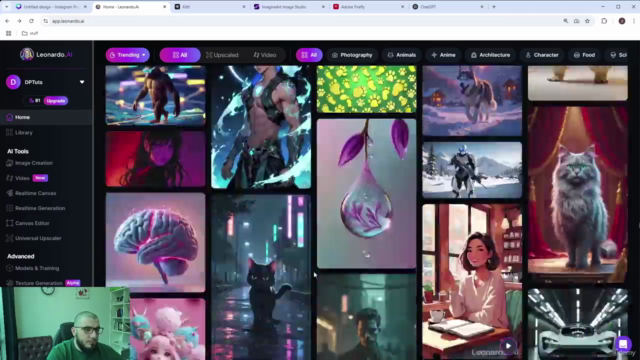
Task: Open the chat support bubble icon
Action: [623, 343]
